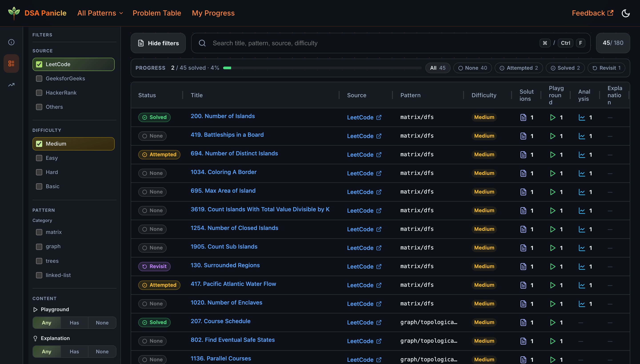
Task: Check the graph category filter
Action: [x=39, y=247]
